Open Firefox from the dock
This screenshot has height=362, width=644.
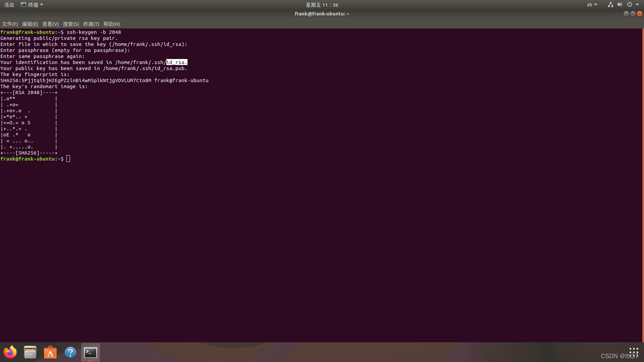(10, 352)
